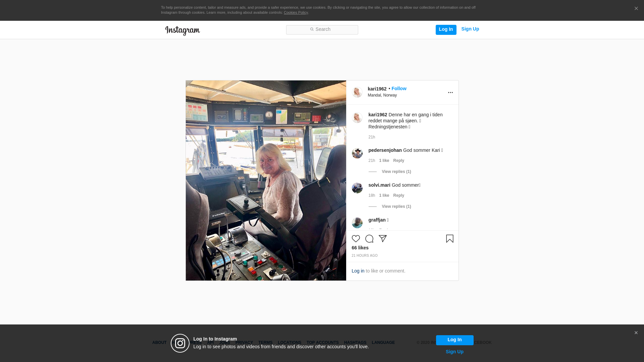Open the Cookies Policy link

coord(296,12)
